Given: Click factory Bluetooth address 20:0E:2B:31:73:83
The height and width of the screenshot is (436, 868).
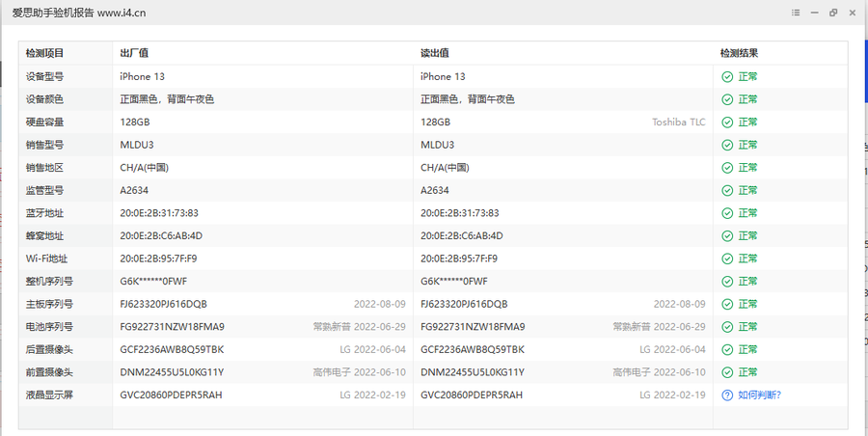Looking at the screenshot, I should coord(159,213).
